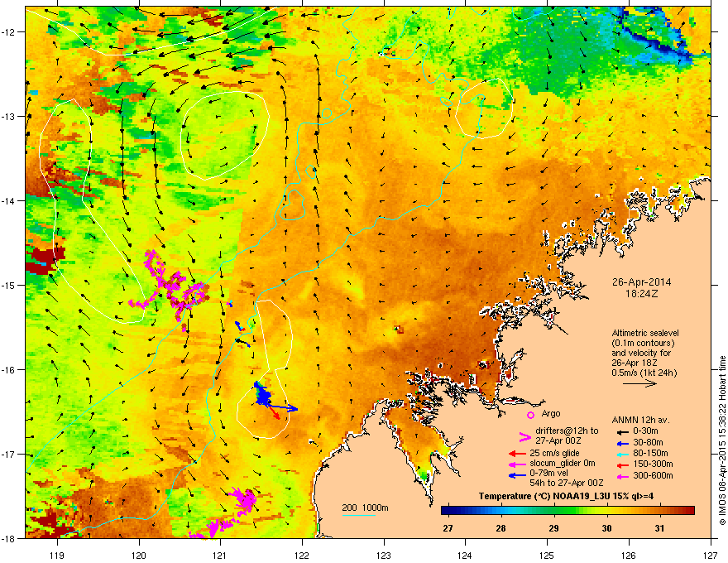Click the drifters@12h to 27-Apr 00Z label

[x=567, y=435]
